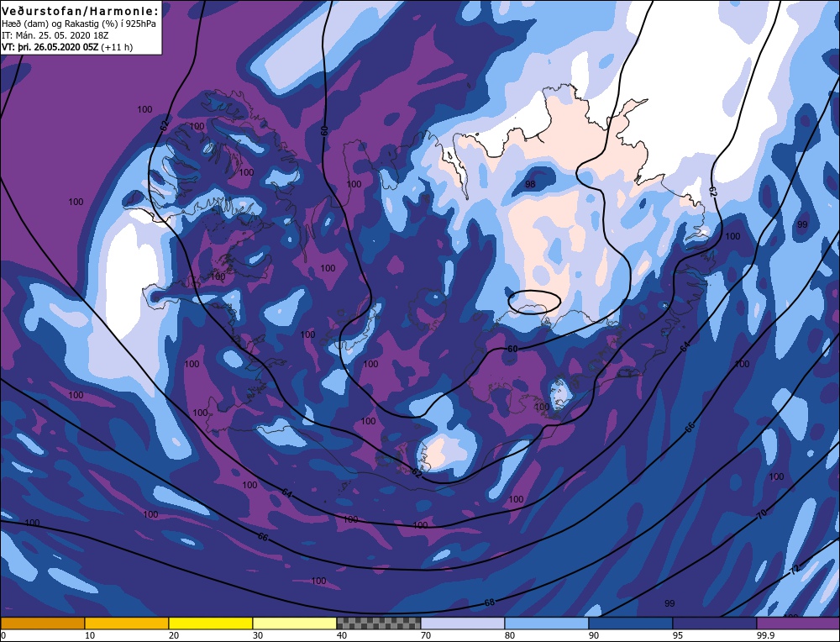Click the '40' legend scale value

342,635
